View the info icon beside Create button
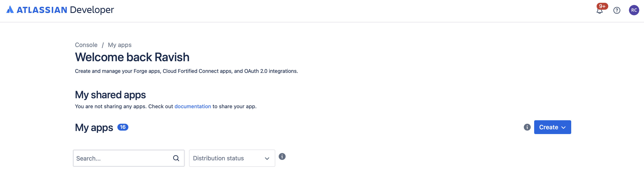Screen dimensions: 644x175 coord(527,127)
